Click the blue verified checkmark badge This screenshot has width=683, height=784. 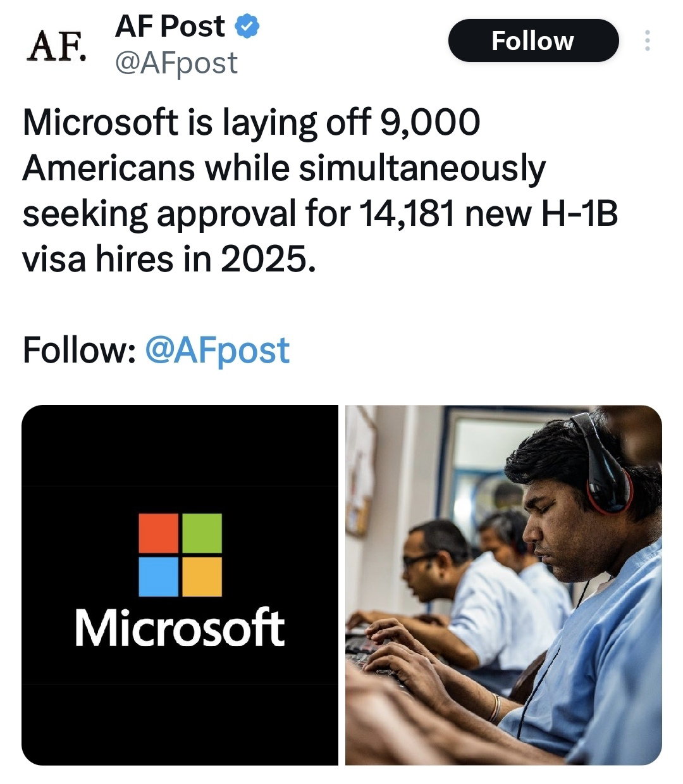tap(247, 27)
